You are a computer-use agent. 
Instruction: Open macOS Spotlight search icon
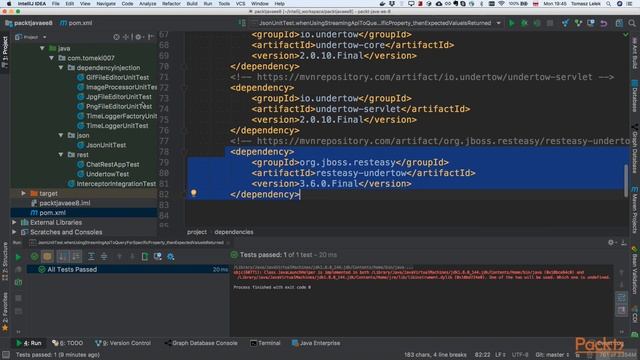click(x=609, y=4)
